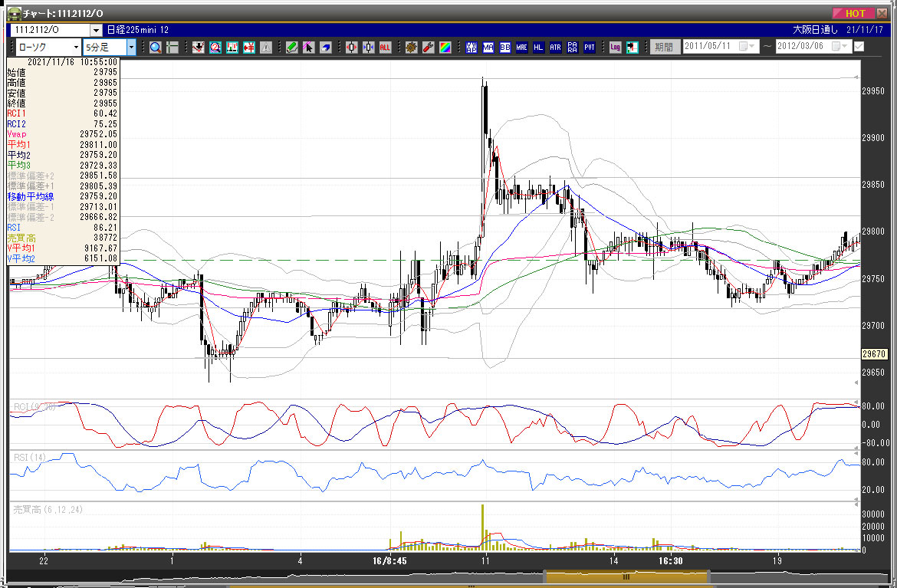Click the down-arrow chart icon in the toolbar
The height and width of the screenshot is (588, 897).
point(198,48)
